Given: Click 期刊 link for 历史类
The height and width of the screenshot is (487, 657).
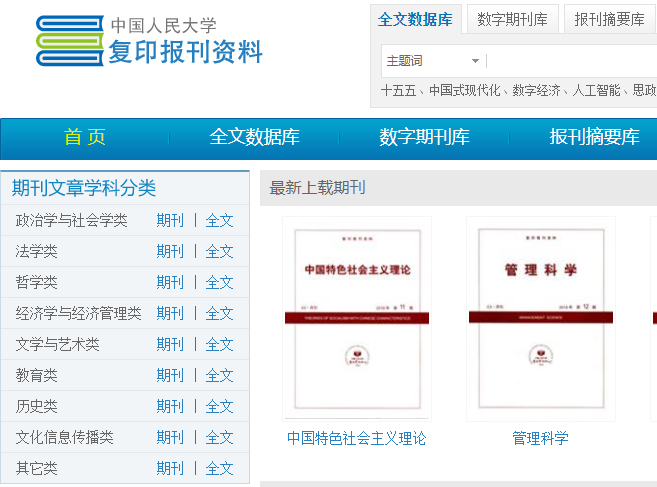Looking at the screenshot, I should point(170,407).
